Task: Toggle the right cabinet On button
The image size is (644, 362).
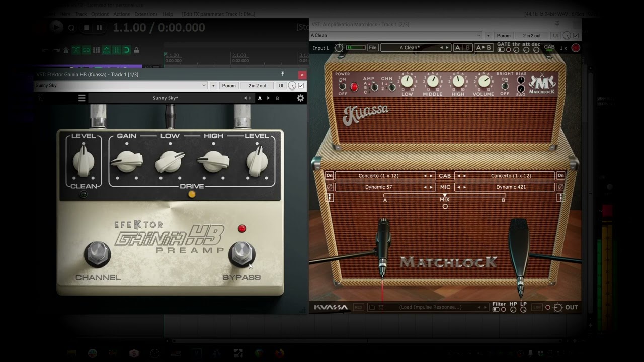Action: [x=560, y=176]
